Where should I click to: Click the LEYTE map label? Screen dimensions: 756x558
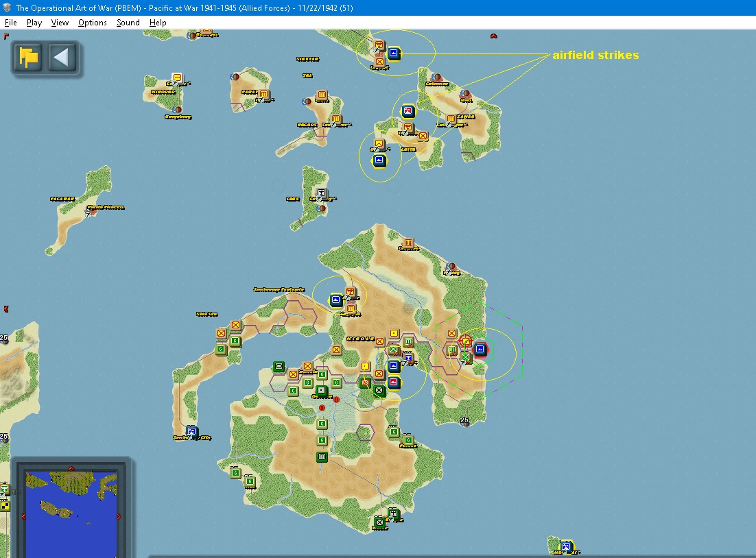(x=408, y=150)
